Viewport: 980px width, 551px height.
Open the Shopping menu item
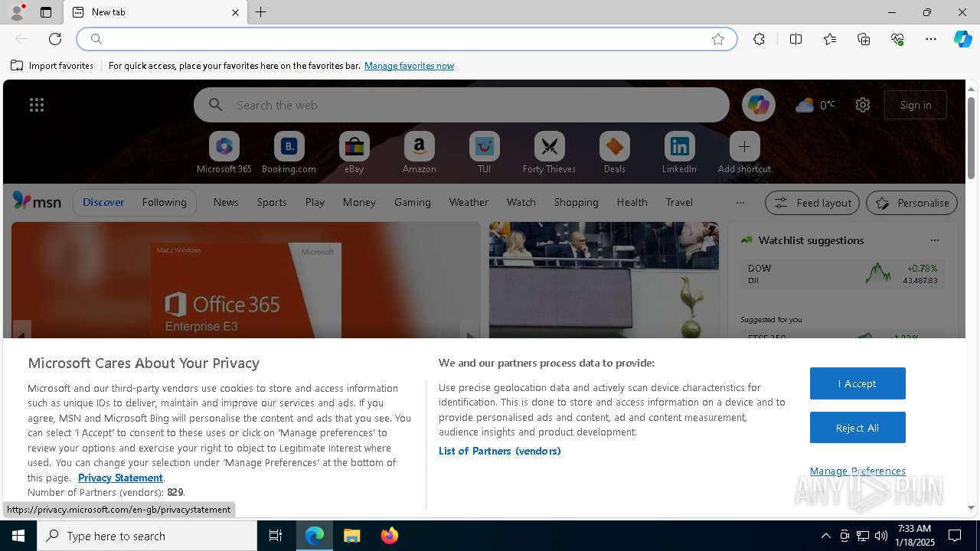(577, 202)
